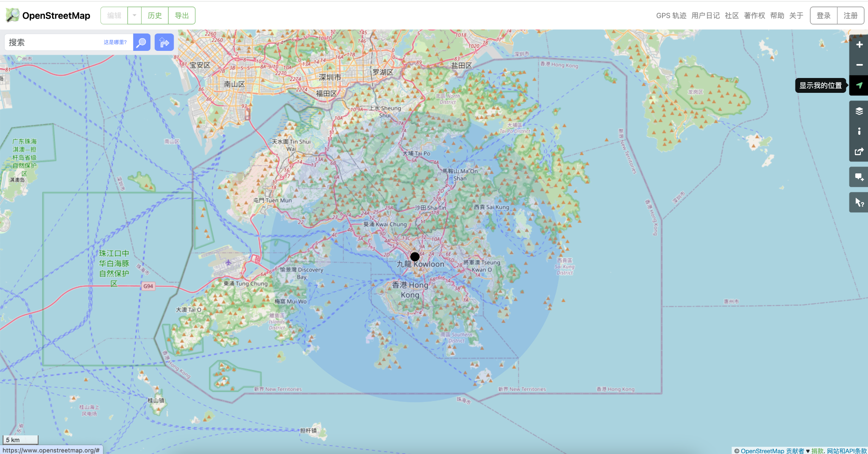Click the zoom out control
868x454 pixels.
pos(859,65)
